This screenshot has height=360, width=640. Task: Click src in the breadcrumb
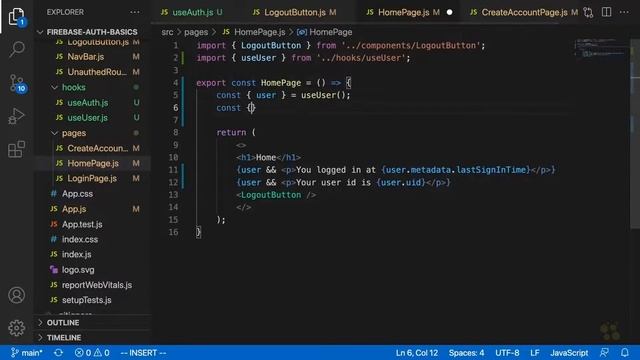(x=167, y=32)
